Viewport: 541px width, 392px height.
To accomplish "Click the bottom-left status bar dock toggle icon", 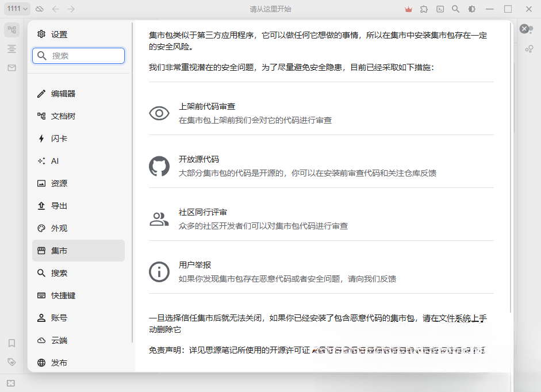I will click(x=11, y=383).
